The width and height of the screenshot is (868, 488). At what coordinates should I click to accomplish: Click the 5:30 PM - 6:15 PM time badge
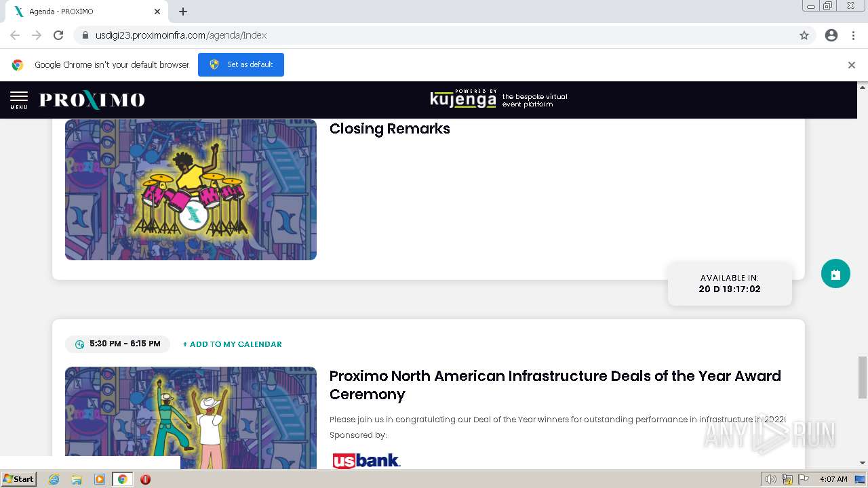click(117, 344)
